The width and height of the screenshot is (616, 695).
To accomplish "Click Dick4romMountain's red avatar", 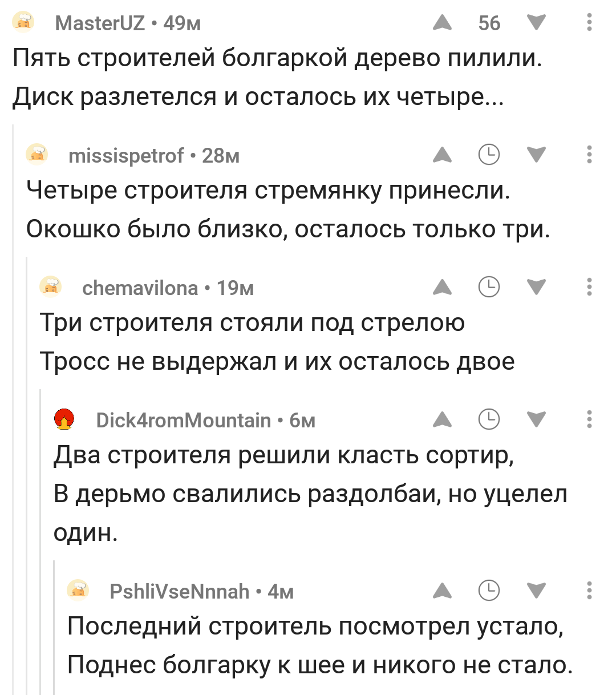I will [64, 419].
